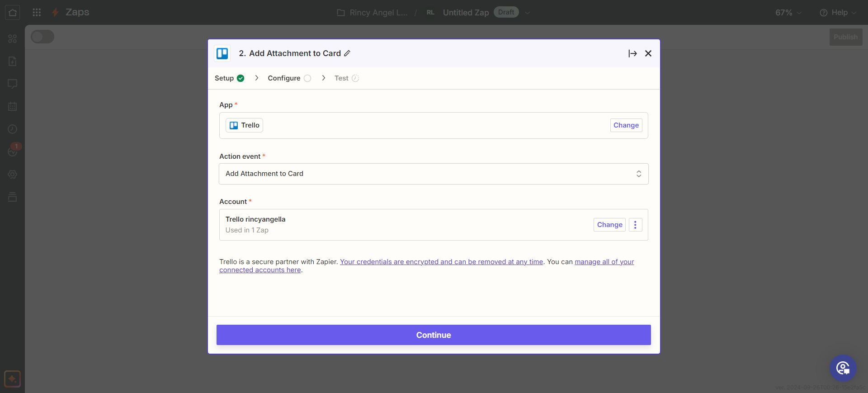Open the 67% zoom level dropdown
Screen dimensions: 868x393
(788, 13)
